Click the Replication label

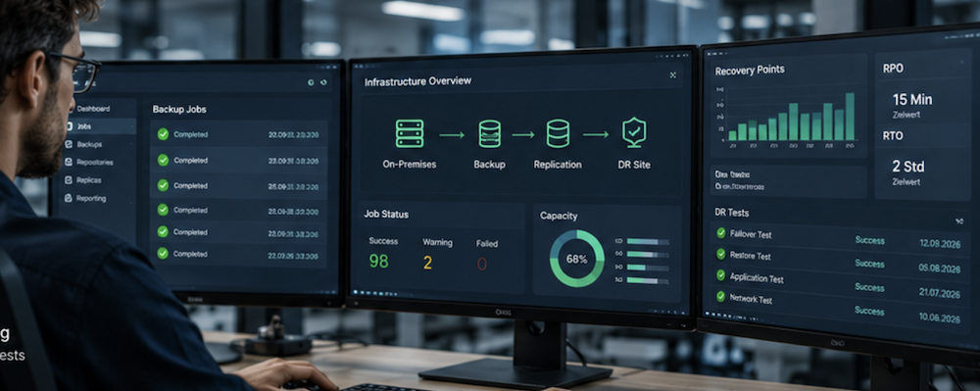click(558, 165)
